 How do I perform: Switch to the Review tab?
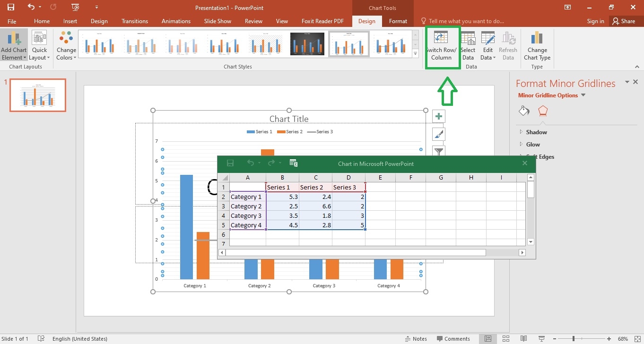253,21
